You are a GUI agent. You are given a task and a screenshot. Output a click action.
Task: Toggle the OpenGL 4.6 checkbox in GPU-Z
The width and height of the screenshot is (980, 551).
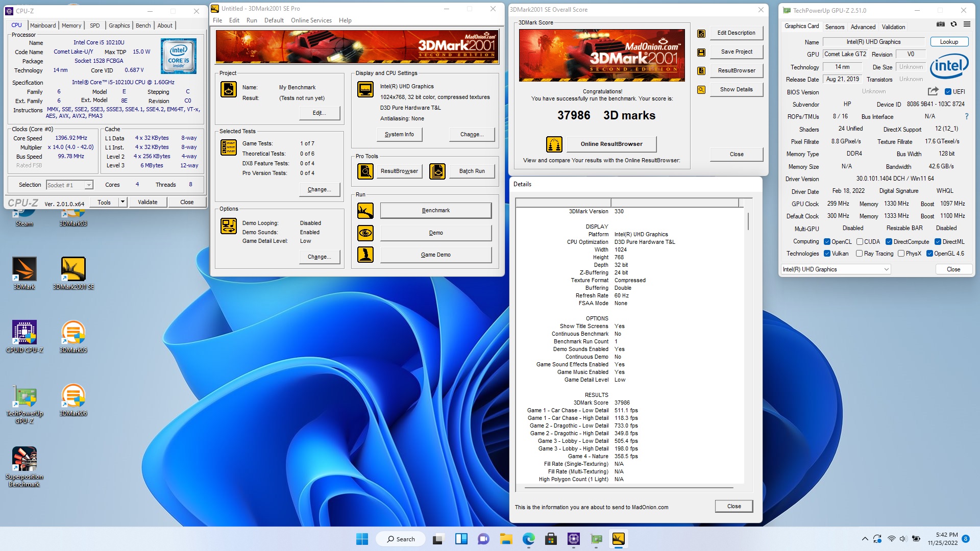point(929,254)
